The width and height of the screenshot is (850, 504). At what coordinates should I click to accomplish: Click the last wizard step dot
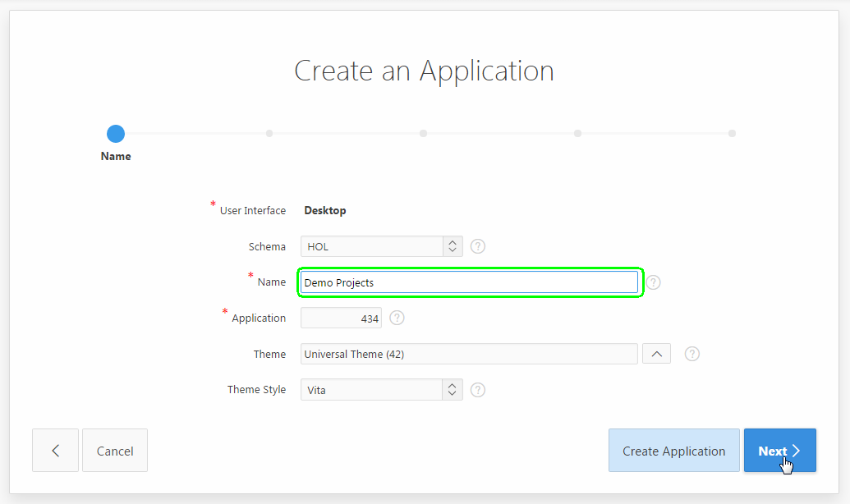[x=732, y=133]
